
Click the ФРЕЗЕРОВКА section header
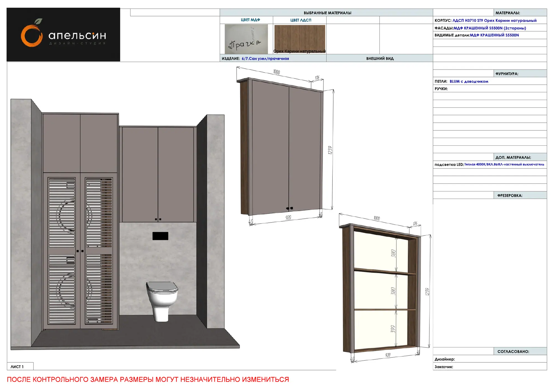520,195
